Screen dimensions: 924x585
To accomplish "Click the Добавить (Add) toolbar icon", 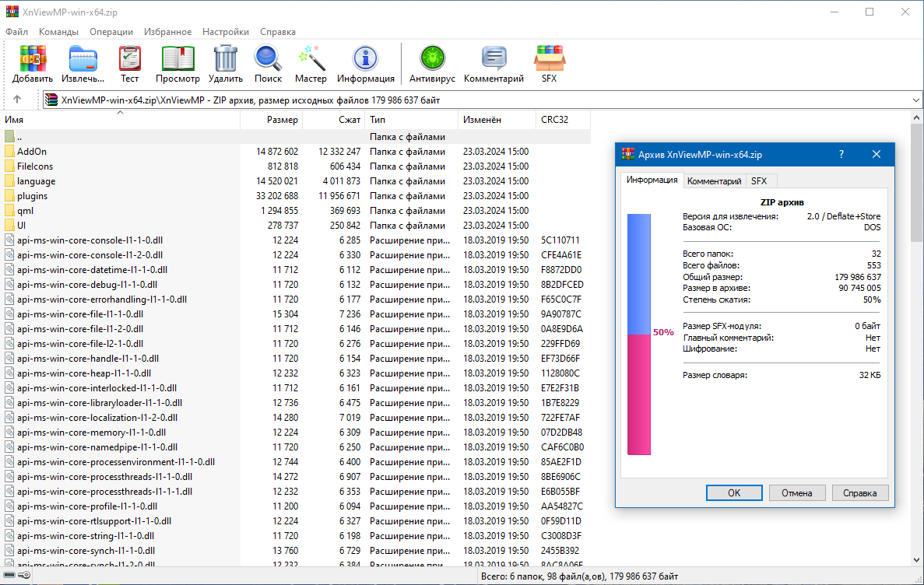I will coord(33,59).
